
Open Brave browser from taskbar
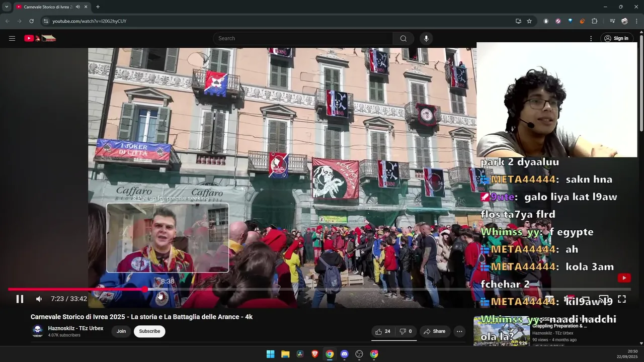315,354
